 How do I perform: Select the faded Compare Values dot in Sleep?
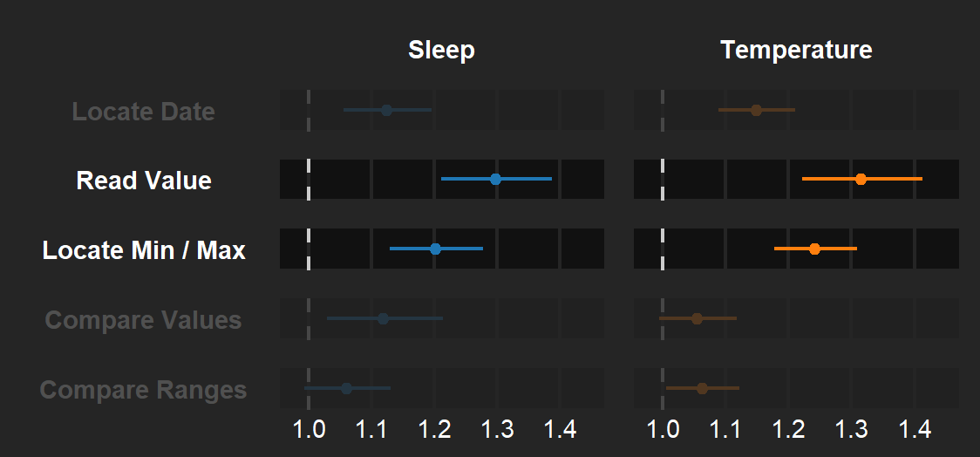(383, 318)
